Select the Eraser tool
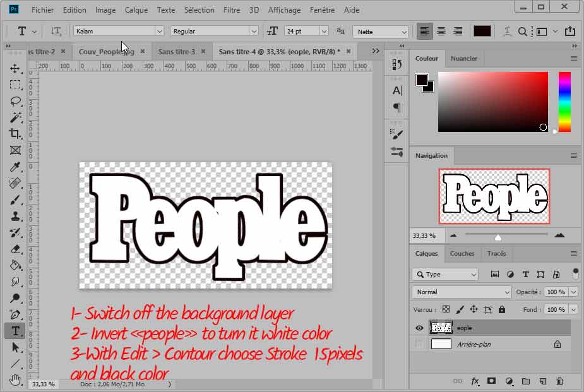The height and width of the screenshot is (392, 584). (x=15, y=249)
